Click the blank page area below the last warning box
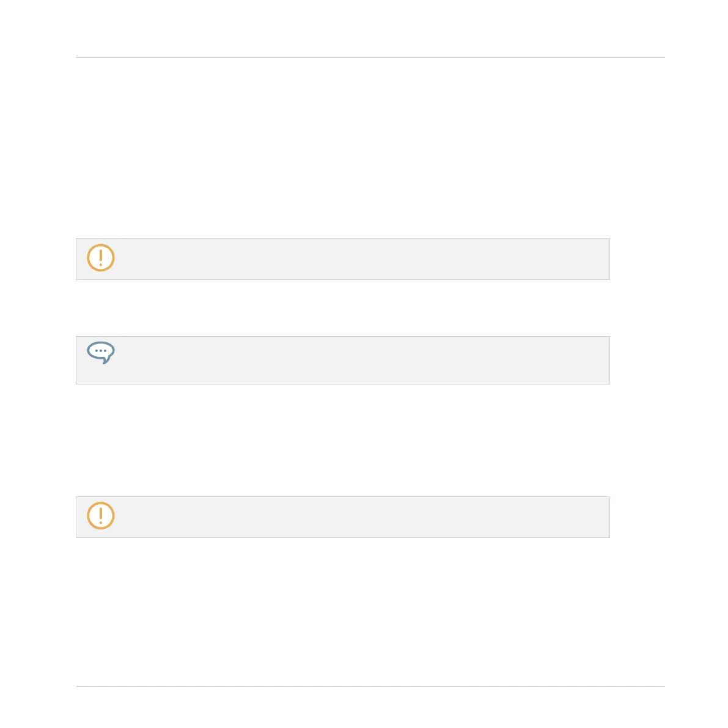 pyautogui.click(x=370, y=611)
